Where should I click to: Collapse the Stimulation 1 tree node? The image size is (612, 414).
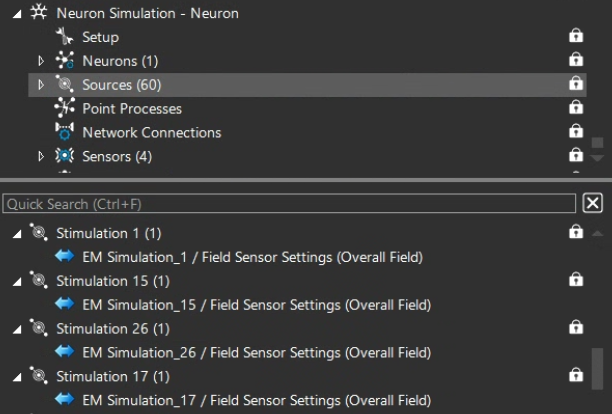[x=16, y=234]
